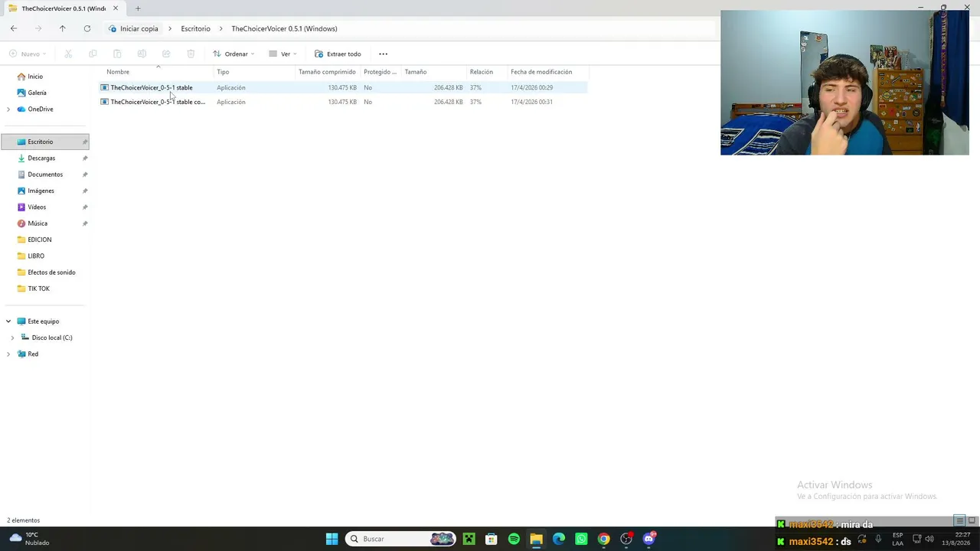The image size is (980, 551).
Task: Click the 17/4/2026 00:31 modification date
Action: (531, 102)
